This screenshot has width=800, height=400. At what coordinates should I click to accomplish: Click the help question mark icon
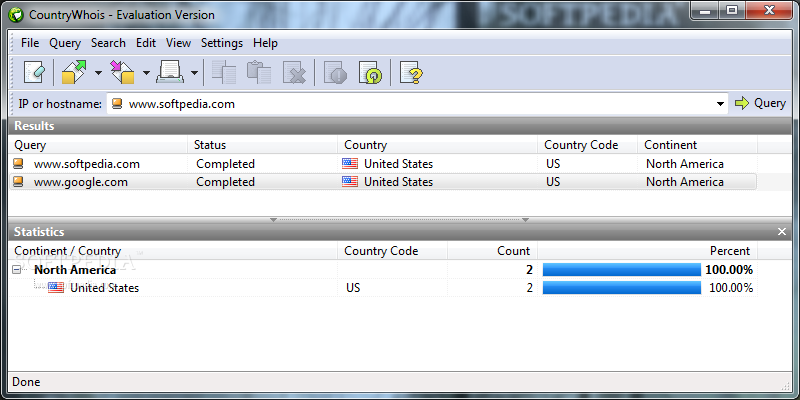coord(412,73)
